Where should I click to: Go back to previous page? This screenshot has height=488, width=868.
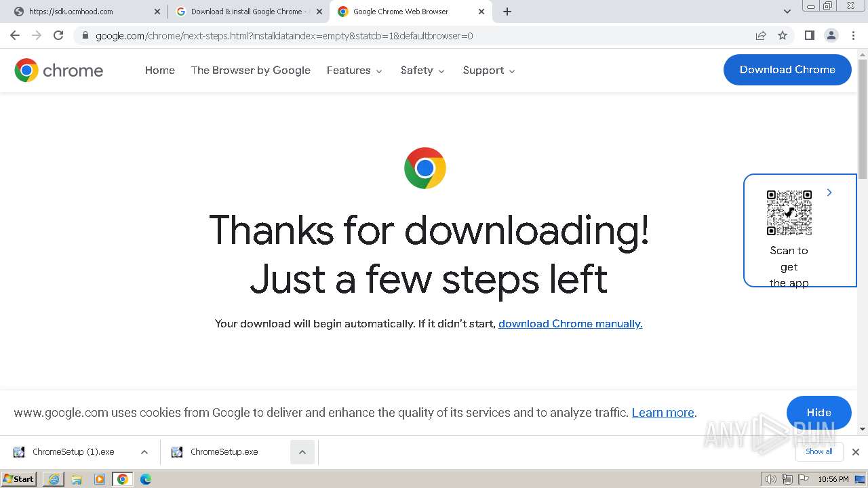15,35
